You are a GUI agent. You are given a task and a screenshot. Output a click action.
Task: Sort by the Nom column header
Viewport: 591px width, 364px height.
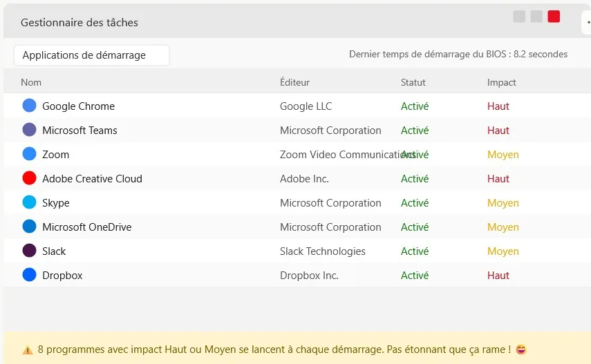coord(31,82)
